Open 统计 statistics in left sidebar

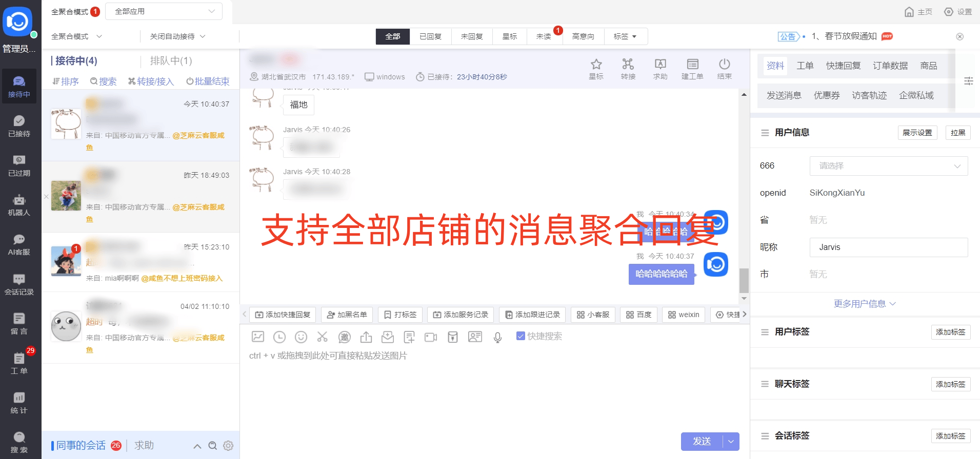(19, 403)
